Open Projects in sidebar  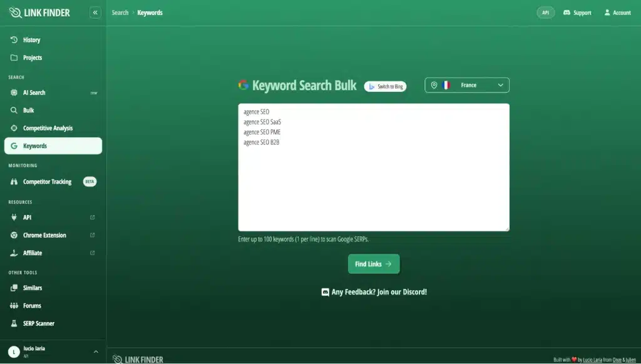click(x=53, y=58)
